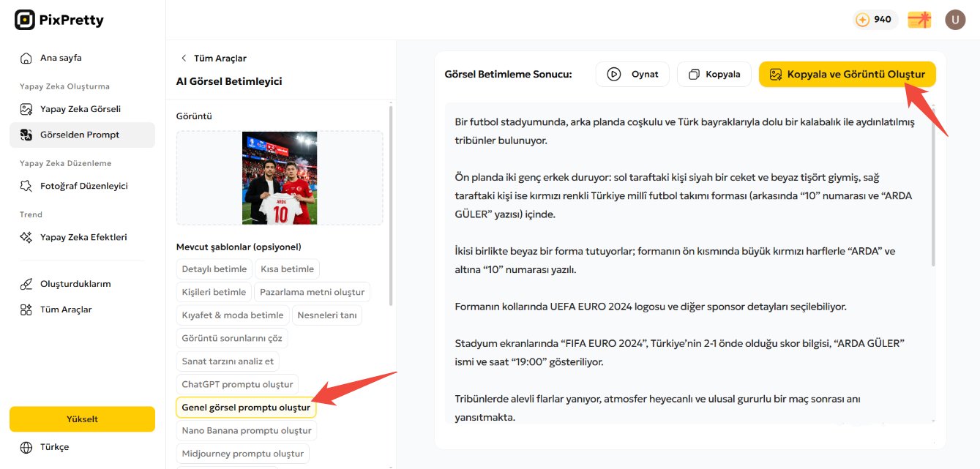The image size is (980, 469).
Task: Select the Nano Banana promptu oluştur chip
Action: click(247, 430)
